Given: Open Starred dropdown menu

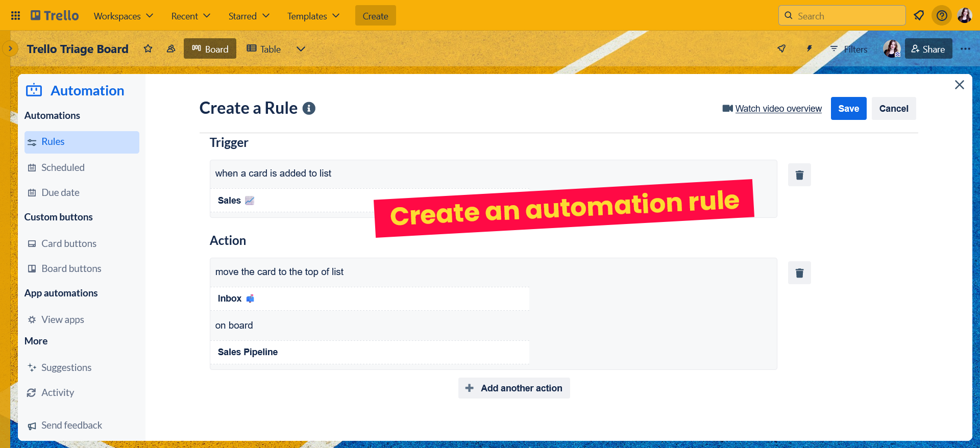Looking at the screenshot, I should coord(249,16).
